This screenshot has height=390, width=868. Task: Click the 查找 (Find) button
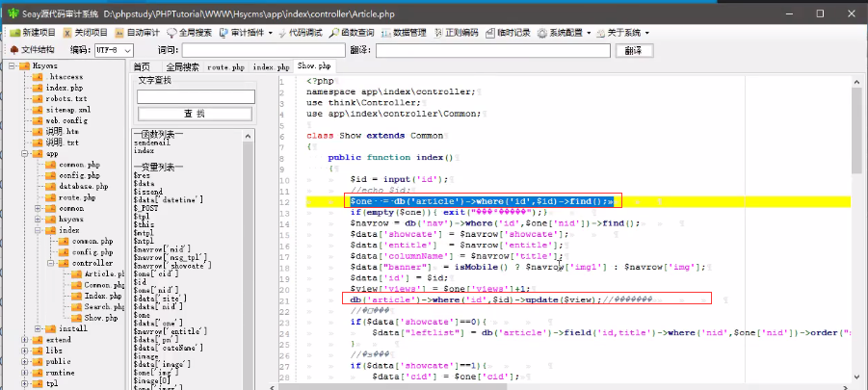click(194, 113)
